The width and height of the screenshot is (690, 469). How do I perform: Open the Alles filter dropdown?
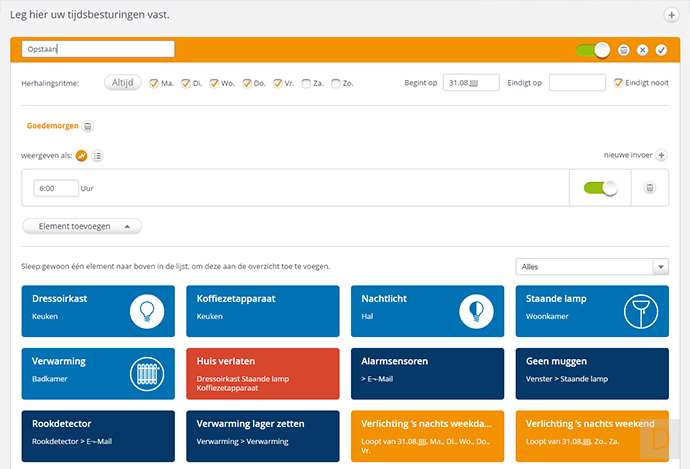[592, 267]
